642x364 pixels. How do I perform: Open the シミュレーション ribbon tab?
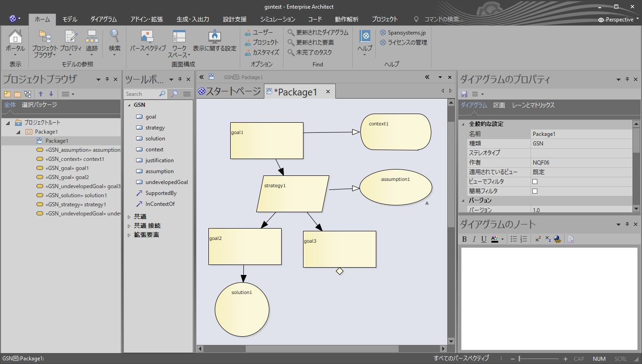(x=278, y=20)
